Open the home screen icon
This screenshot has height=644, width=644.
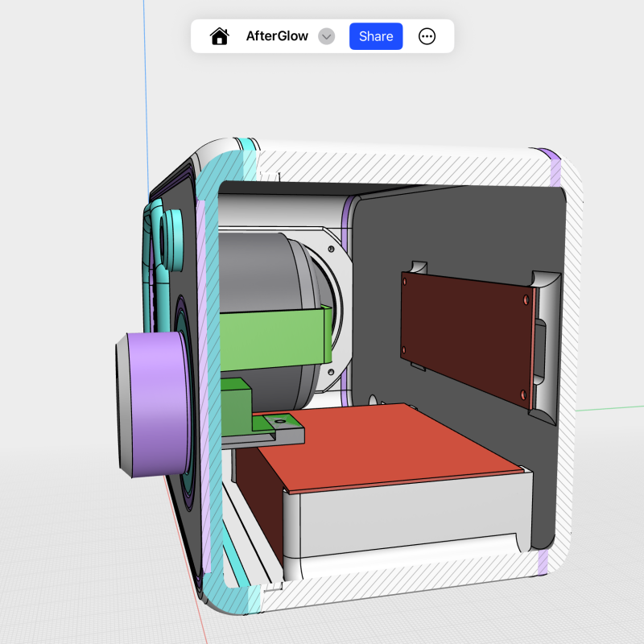click(218, 36)
